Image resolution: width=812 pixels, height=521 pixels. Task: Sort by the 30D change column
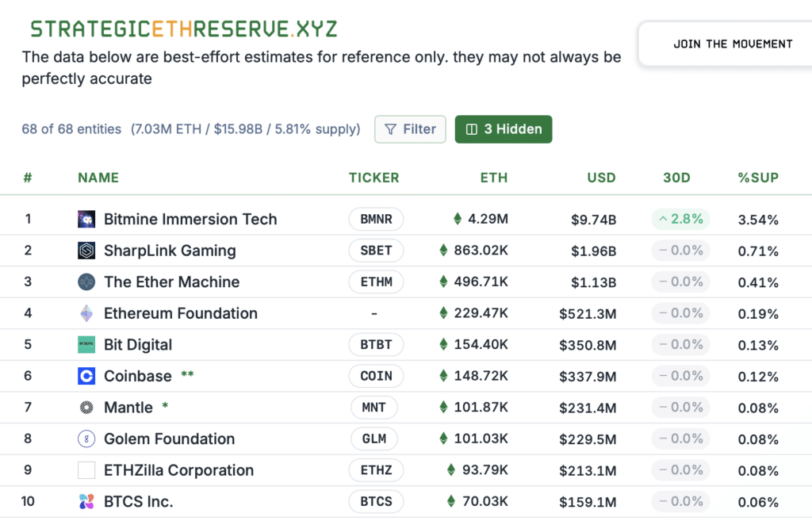pos(676,178)
